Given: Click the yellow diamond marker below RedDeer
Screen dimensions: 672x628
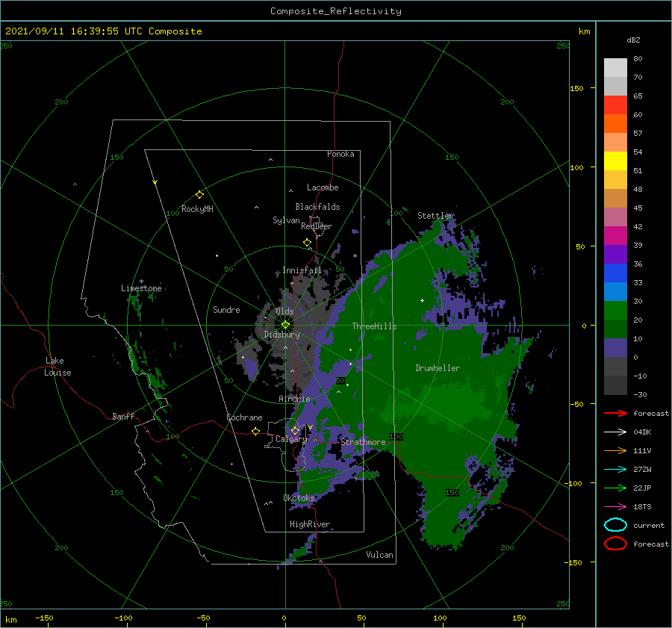Looking at the screenshot, I should pos(308,242).
